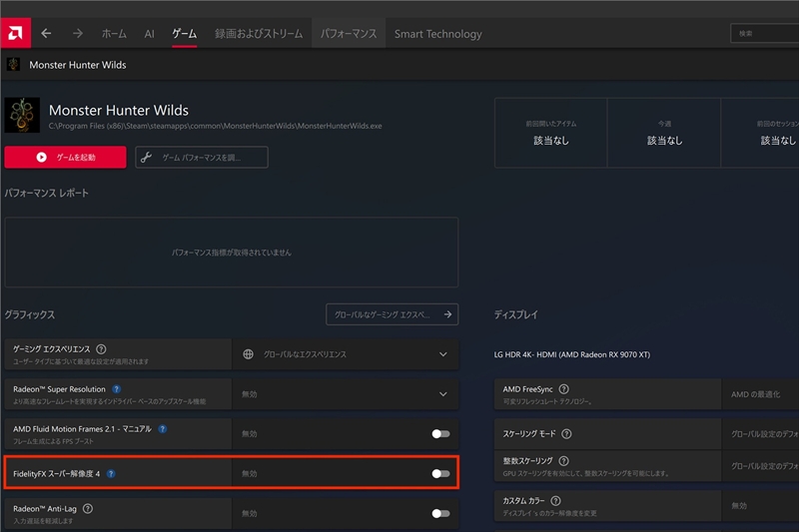Open help for スケーリング モード
Viewport: 799px width, 532px height.
click(x=566, y=433)
